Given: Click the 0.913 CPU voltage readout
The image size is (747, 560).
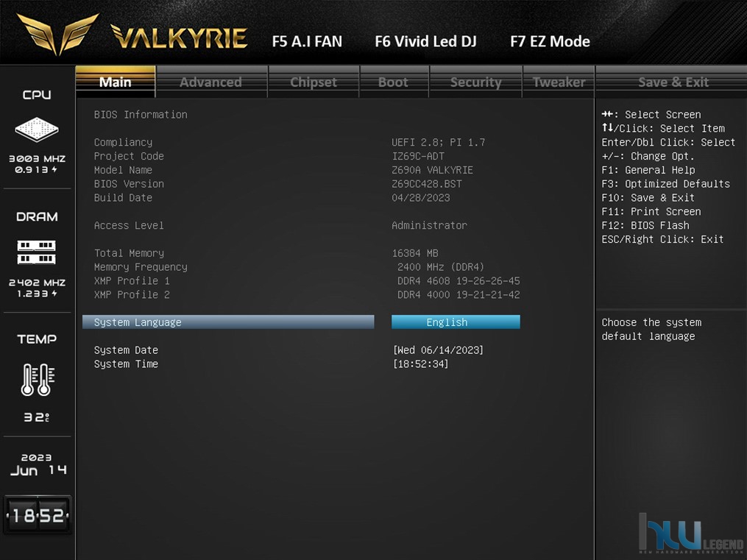Looking at the screenshot, I should [x=35, y=169].
